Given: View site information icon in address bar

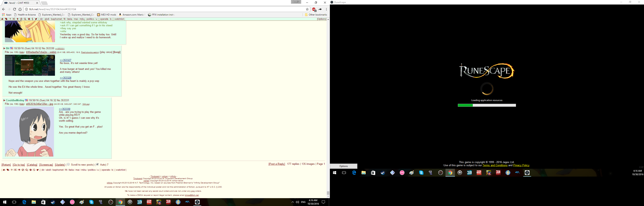Looking at the screenshot, I should coord(27,9).
